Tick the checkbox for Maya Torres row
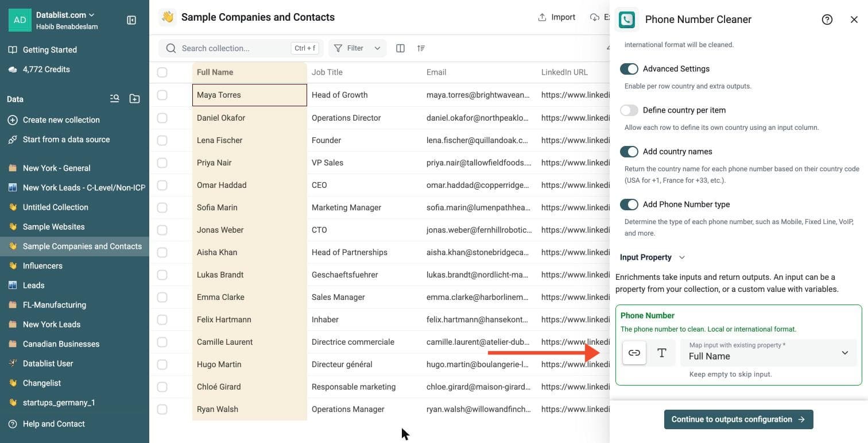Screen dimensions: 868x443 coord(162,95)
